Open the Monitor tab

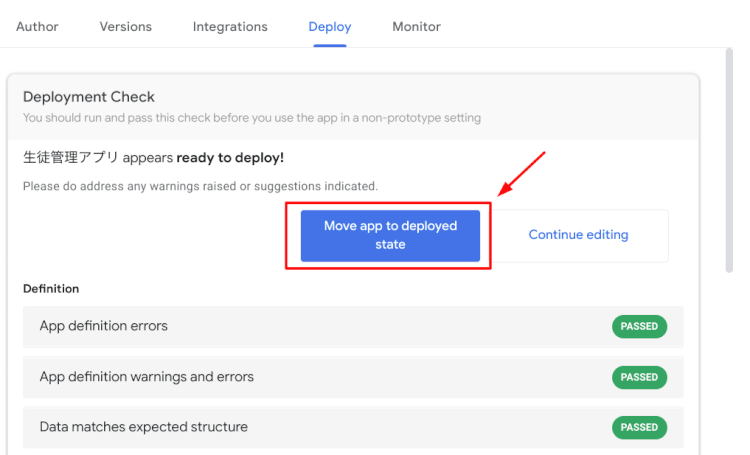416,27
